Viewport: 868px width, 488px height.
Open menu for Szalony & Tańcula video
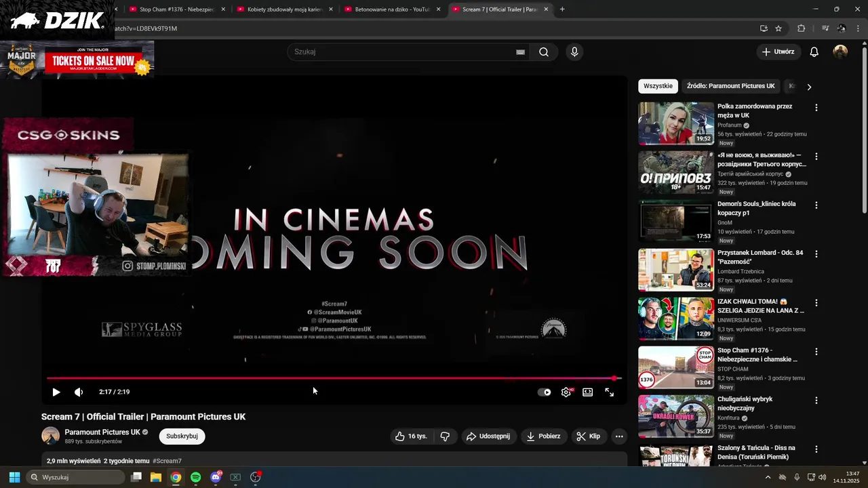(x=816, y=449)
